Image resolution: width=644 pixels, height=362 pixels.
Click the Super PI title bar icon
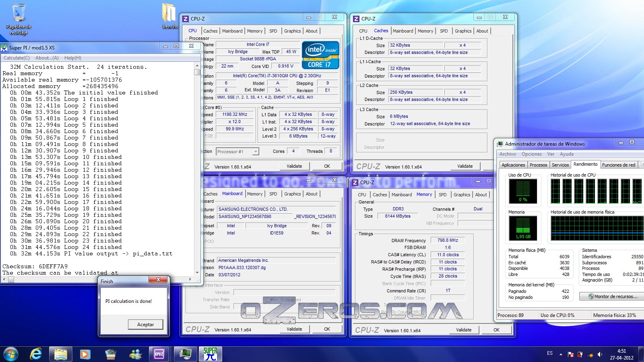[x=4, y=47]
